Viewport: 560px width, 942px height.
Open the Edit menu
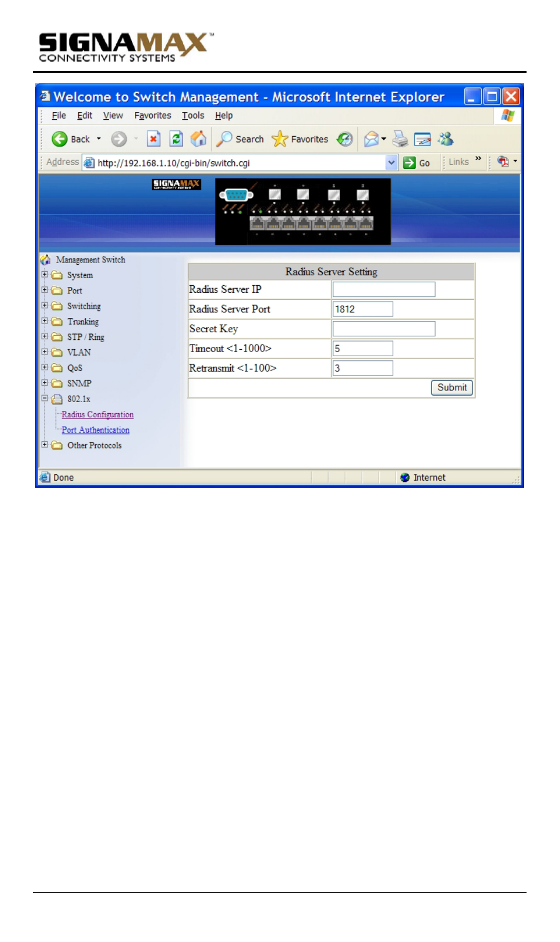85,116
